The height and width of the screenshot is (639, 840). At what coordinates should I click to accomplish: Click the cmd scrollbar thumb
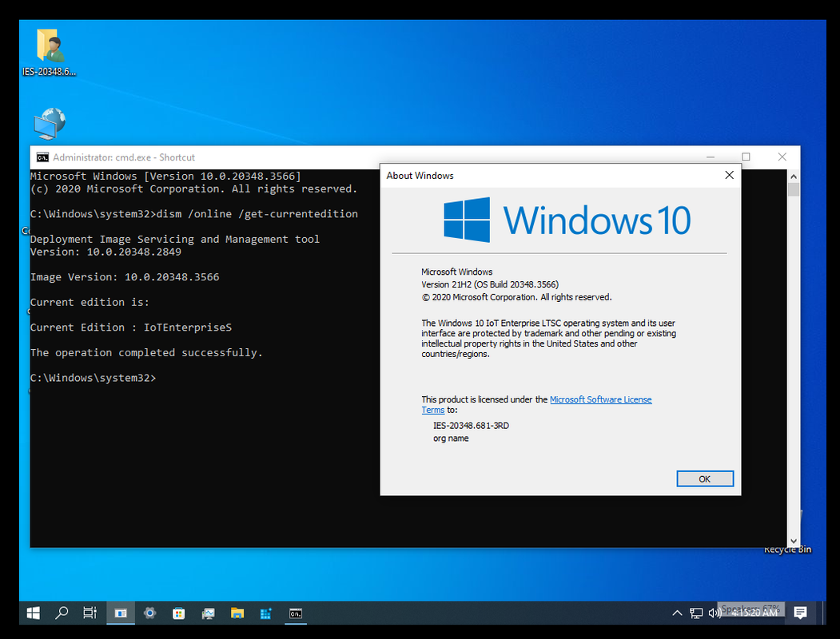coord(794,189)
